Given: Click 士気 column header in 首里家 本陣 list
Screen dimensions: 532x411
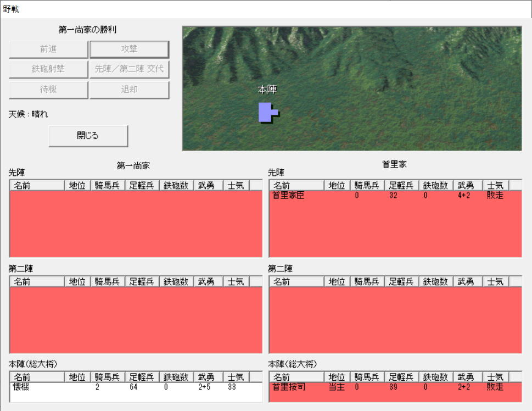Looking at the screenshot, I should 495,377.
